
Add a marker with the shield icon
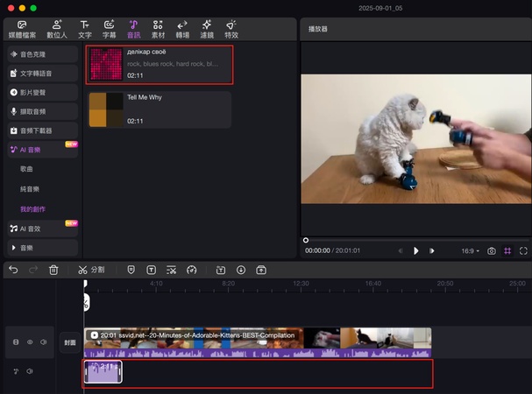click(131, 270)
